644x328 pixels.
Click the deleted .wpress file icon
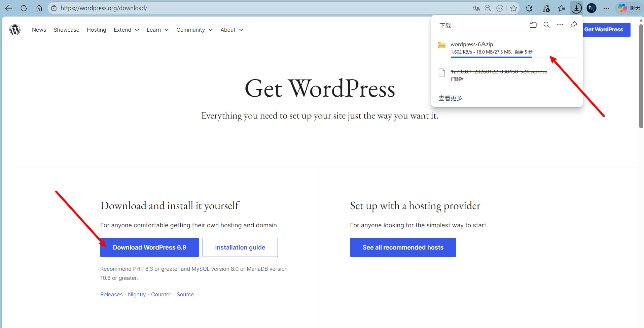[442, 72]
